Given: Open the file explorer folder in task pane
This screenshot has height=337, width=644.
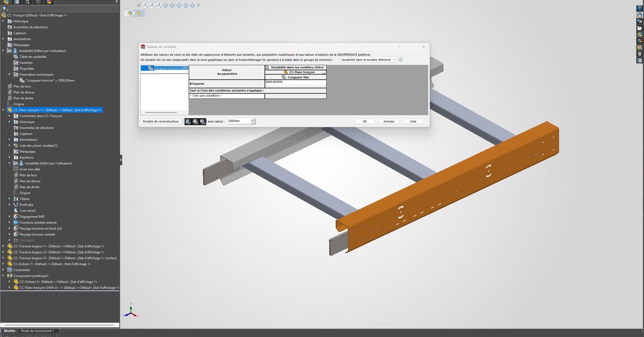Looking at the screenshot, I should pos(640,28).
